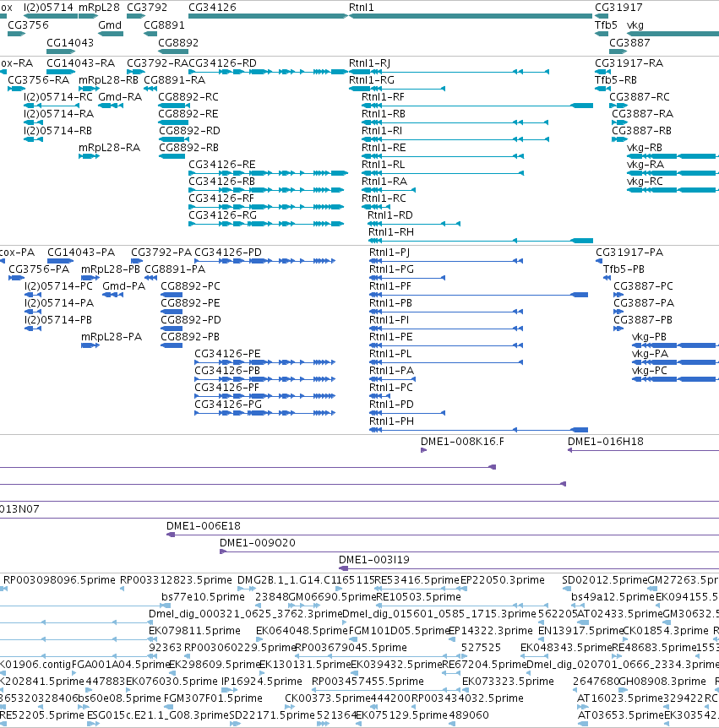The height and width of the screenshot is (728, 719).
Task: Click the Tfb5 gene label
Action: [606, 25]
